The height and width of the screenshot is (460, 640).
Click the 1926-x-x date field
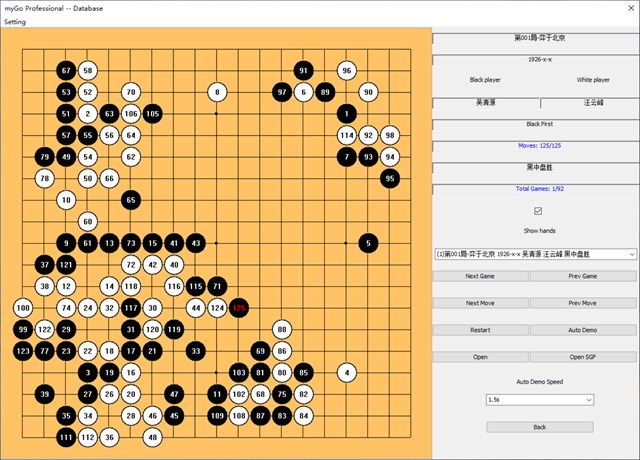tap(536, 60)
